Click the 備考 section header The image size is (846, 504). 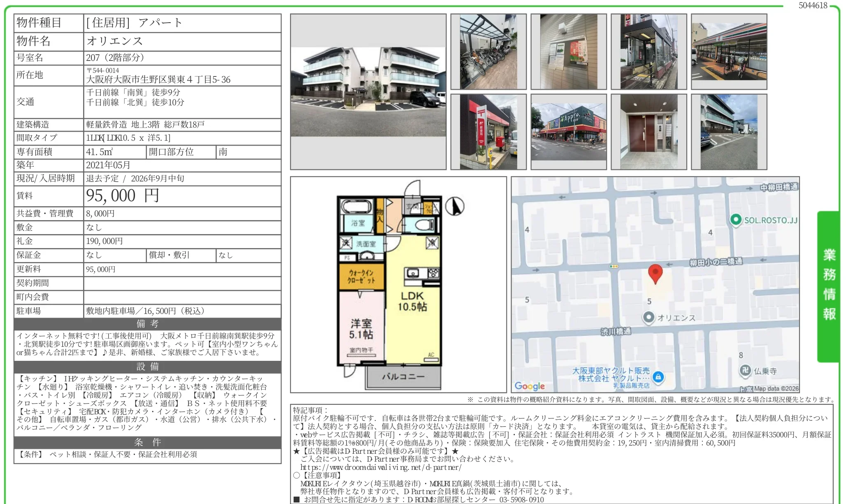coord(147,324)
